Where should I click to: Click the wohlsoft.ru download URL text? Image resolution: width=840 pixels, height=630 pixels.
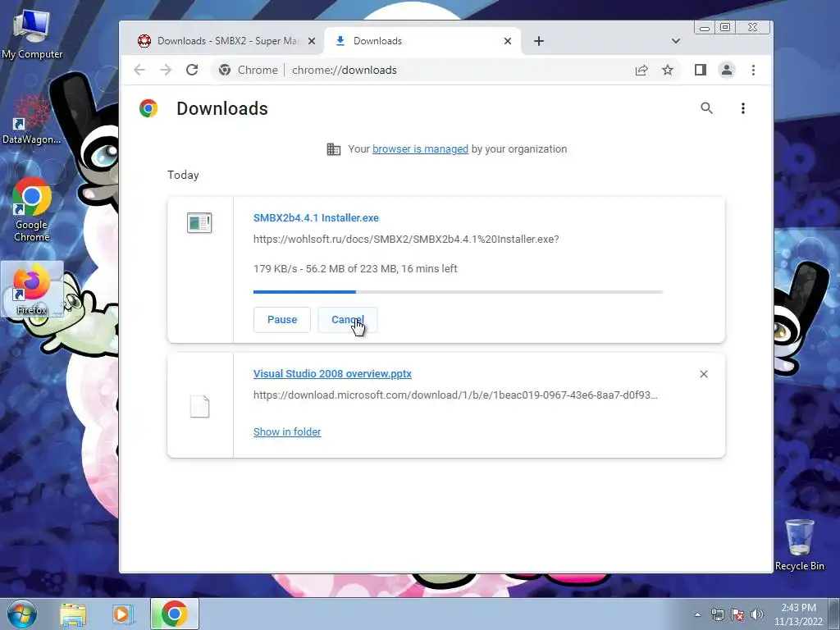406,240
